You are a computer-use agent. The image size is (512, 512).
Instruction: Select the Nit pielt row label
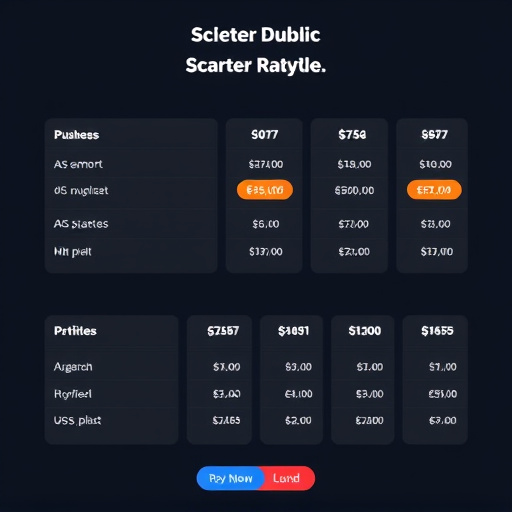(73, 251)
